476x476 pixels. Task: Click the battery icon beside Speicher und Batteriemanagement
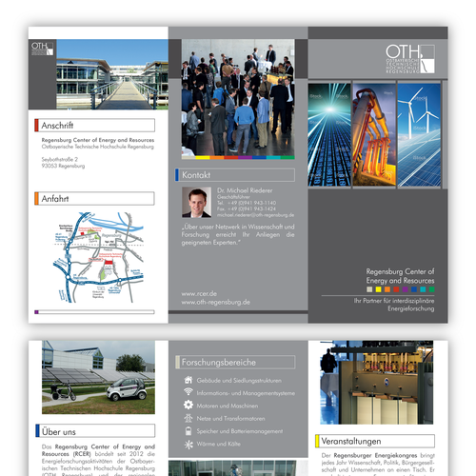pyautogui.click(x=188, y=431)
